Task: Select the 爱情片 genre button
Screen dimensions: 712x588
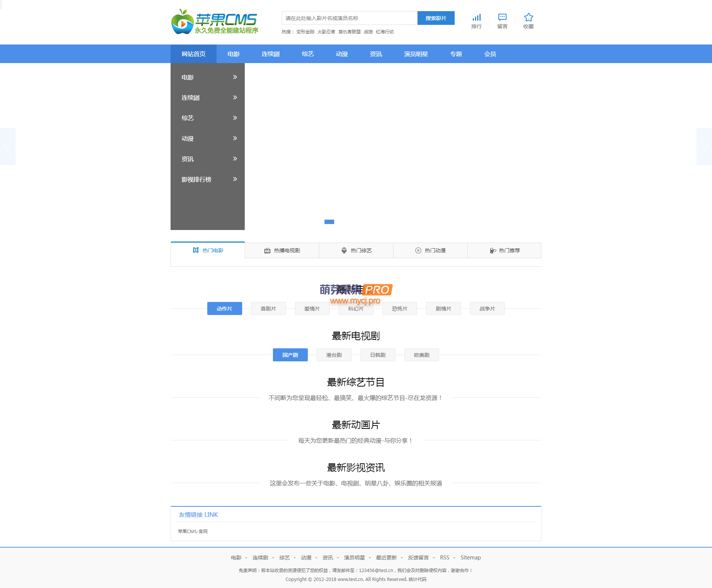Action: [x=312, y=309]
